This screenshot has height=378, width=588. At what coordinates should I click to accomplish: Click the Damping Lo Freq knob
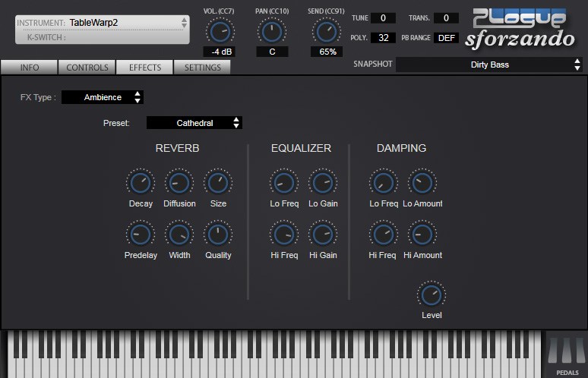coord(384,183)
